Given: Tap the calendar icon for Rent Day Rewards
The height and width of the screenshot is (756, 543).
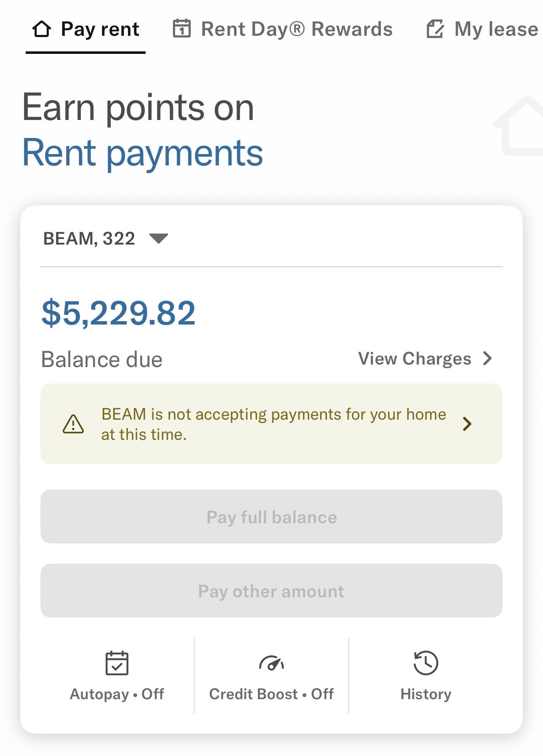Looking at the screenshot, I should (182, 29).
